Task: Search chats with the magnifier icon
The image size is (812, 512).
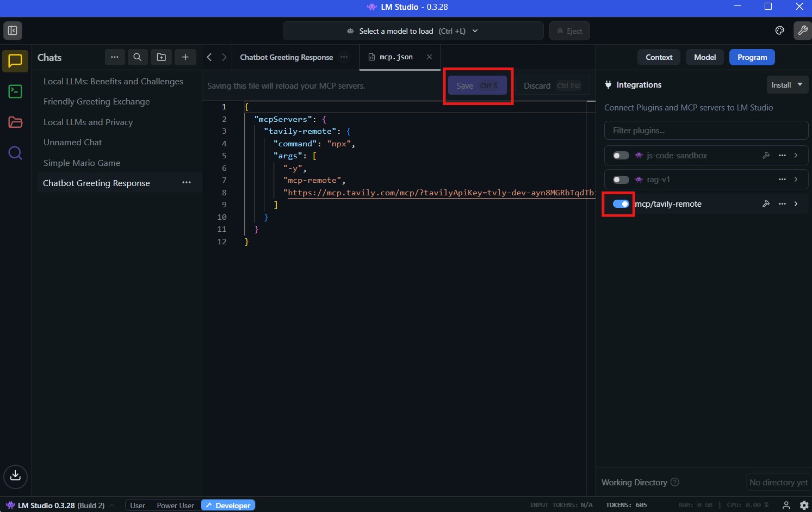Action: pos(138,57)
